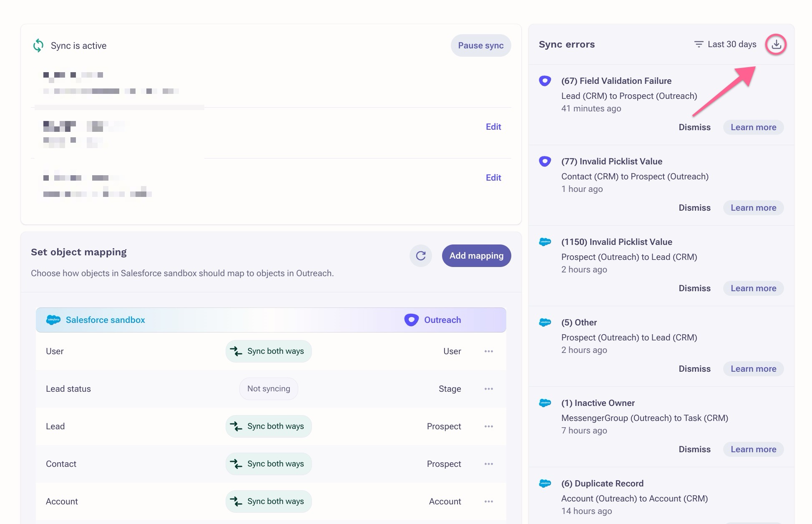Click the first Edit link
812x524 pixels.
[493, 127]
